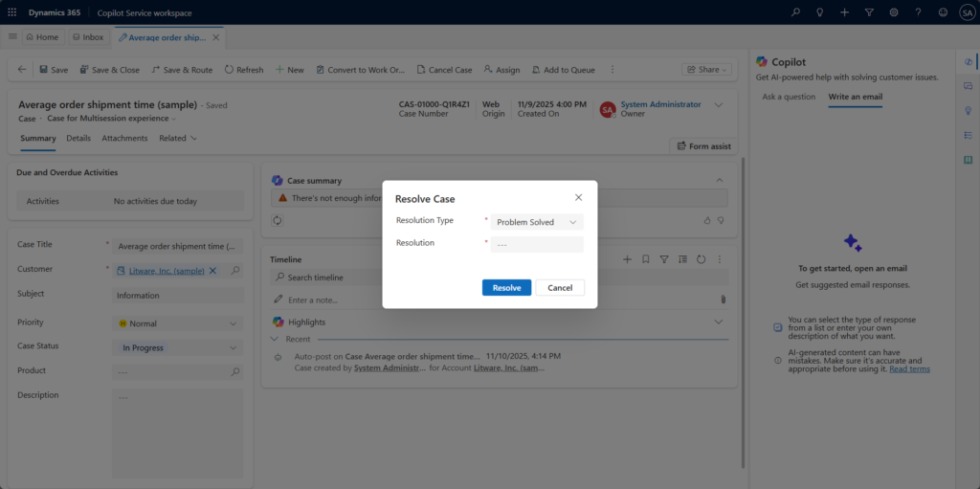The height and width of the screenshot is (489, 980).
Task: Click the timeline bookmark icon
Action: pyautogui.click(x=646, y=259)
